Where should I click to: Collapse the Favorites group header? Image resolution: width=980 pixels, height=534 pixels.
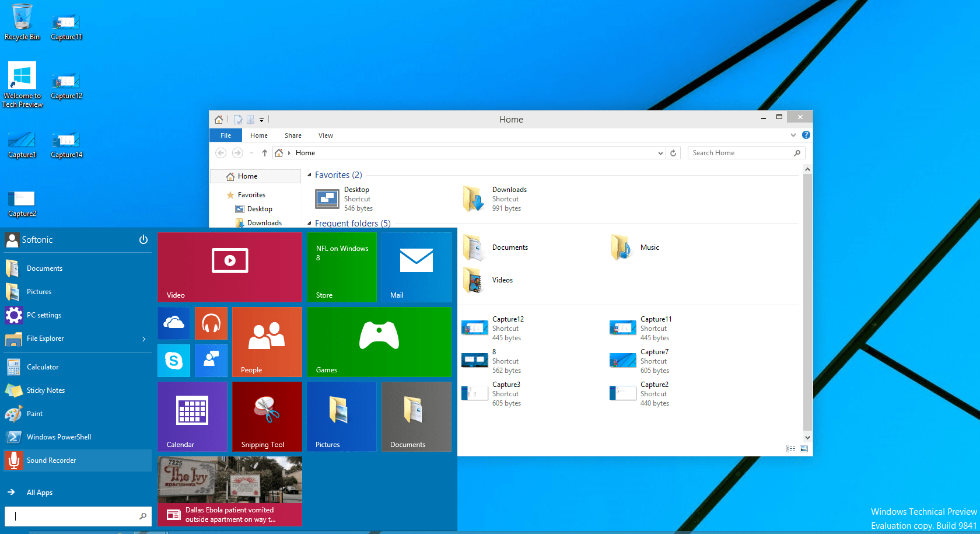tap(310, 175)
